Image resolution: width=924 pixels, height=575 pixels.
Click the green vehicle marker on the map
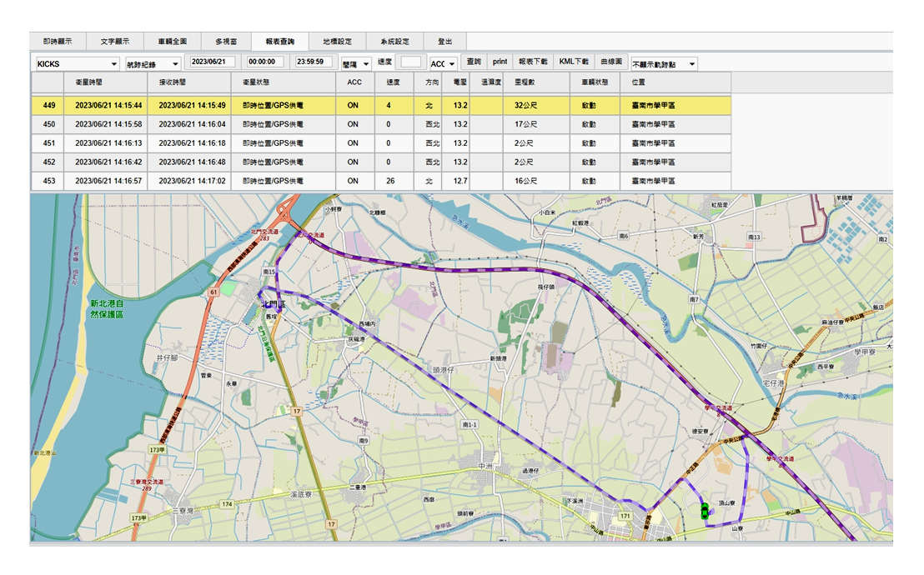pos(705,512)
